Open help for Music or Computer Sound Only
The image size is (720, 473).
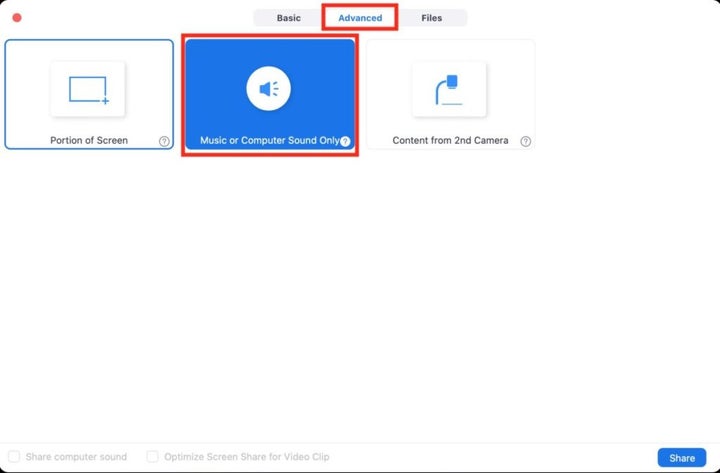click(x=345, y=142)
